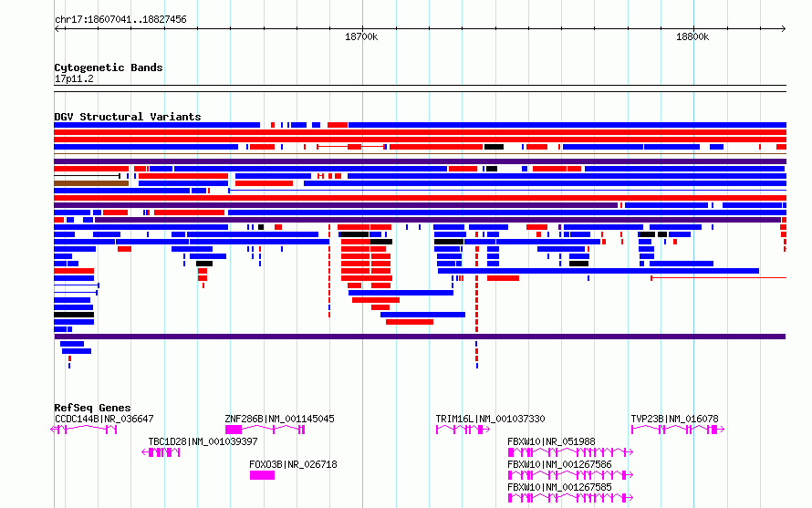Open the TVP23B|NM_016078 gene label

(x=674, y=419)
